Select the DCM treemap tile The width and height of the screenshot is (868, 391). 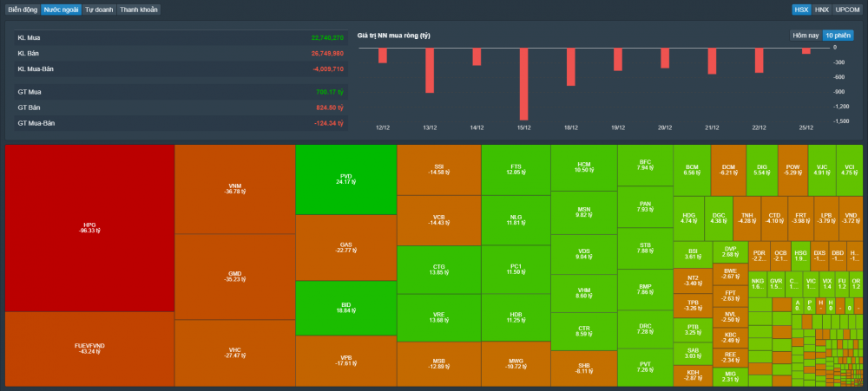(x=728, y=170)
